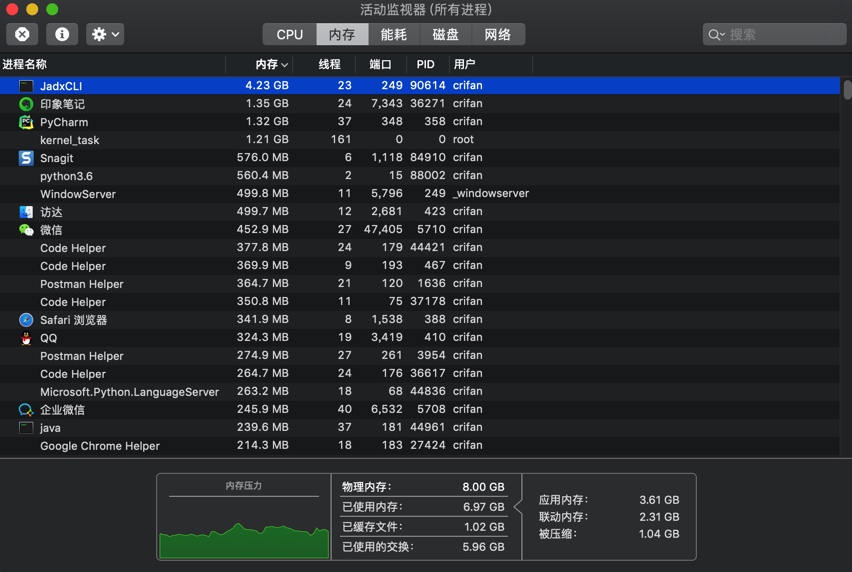Image resolution: width=852 pixels, height=572 pixels.
Task: Switch to the 内存 tab
Action: (342, 34)
